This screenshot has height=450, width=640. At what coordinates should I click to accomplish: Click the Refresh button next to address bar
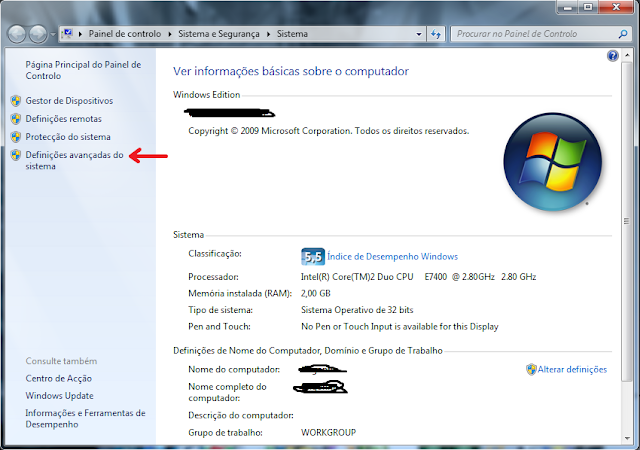(x=436, y=34)
